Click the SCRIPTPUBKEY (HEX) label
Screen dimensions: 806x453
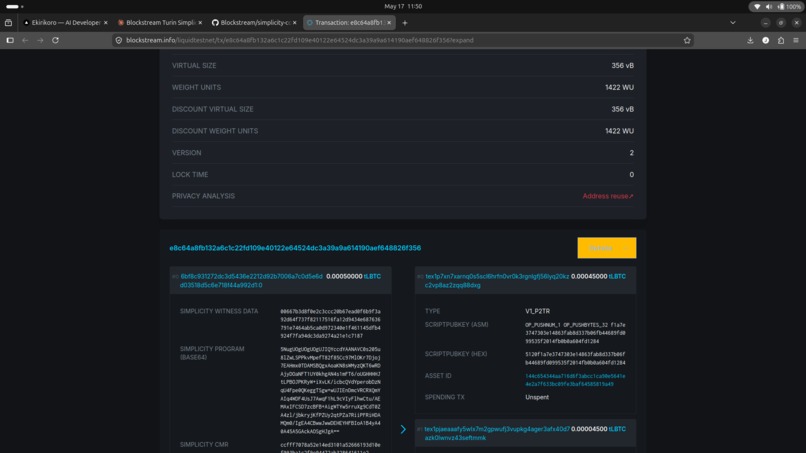pos(456,354)
